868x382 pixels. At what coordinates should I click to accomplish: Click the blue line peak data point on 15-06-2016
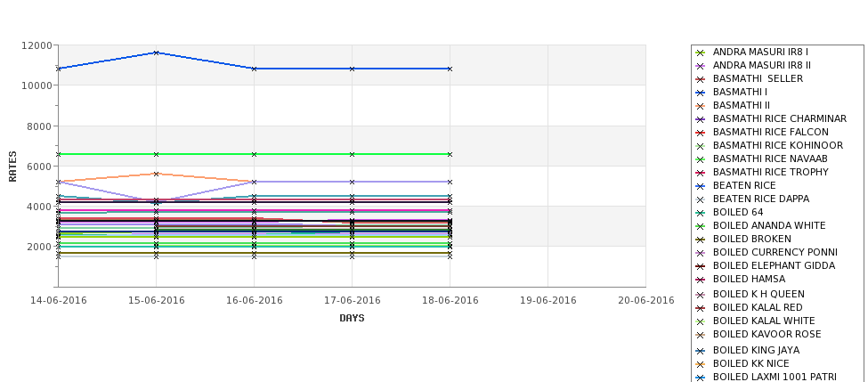(156, 53)
